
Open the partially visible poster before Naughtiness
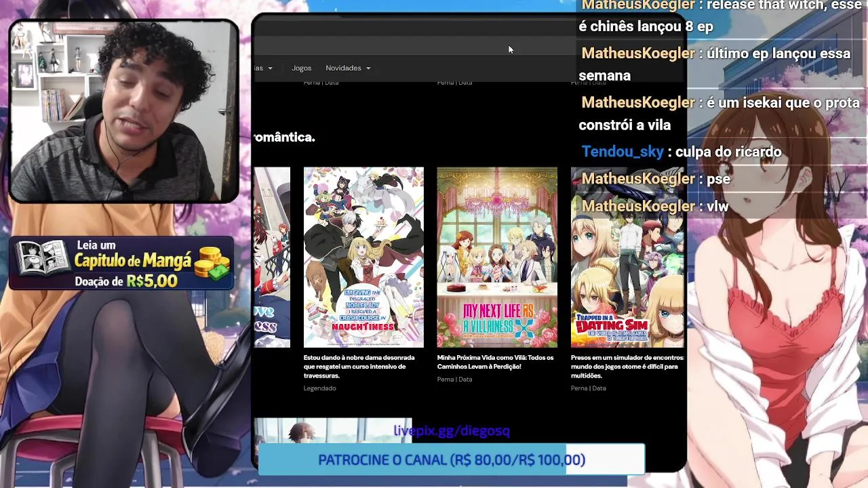pos(272,257)
